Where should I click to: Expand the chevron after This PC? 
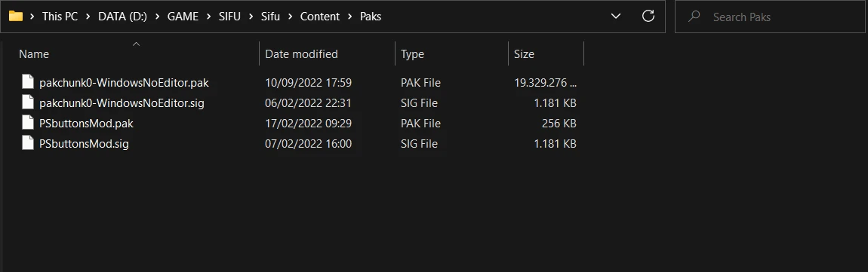(x=88, y=17)
